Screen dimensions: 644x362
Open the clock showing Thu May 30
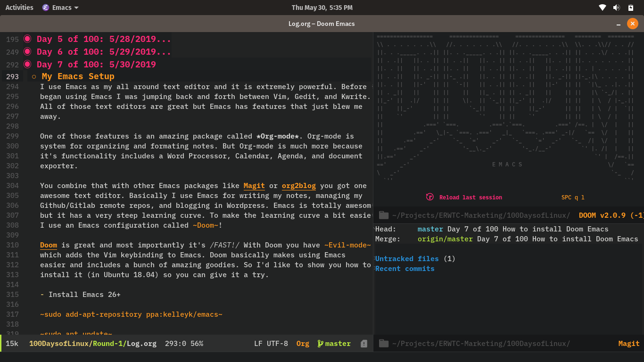click(x=322, y=8)
